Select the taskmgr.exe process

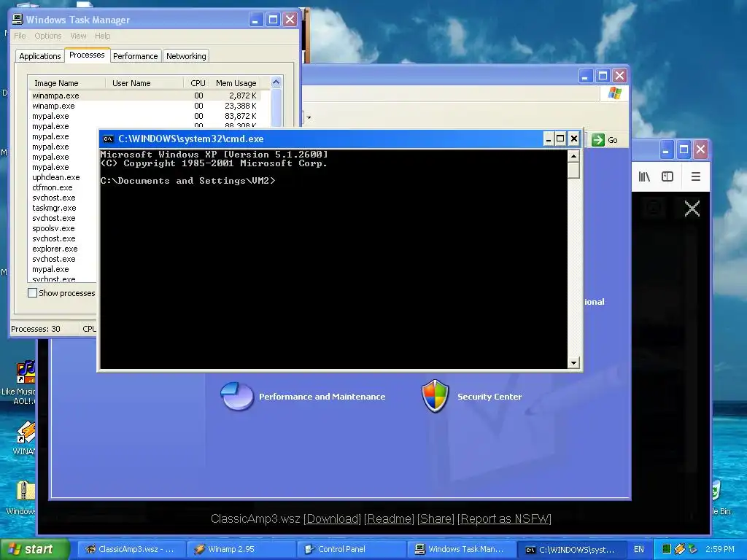[54, 208]
